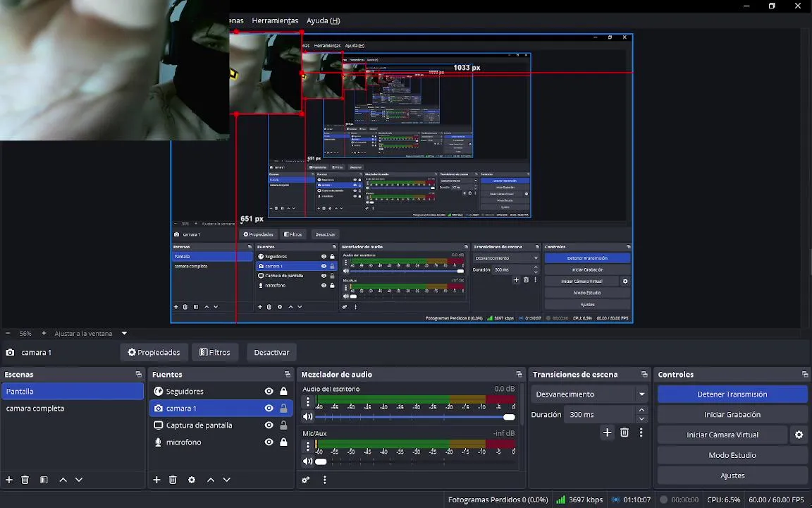812x508 pixels.
Task: Open Mic/Aux options menu dots
Action: point(307,446)
